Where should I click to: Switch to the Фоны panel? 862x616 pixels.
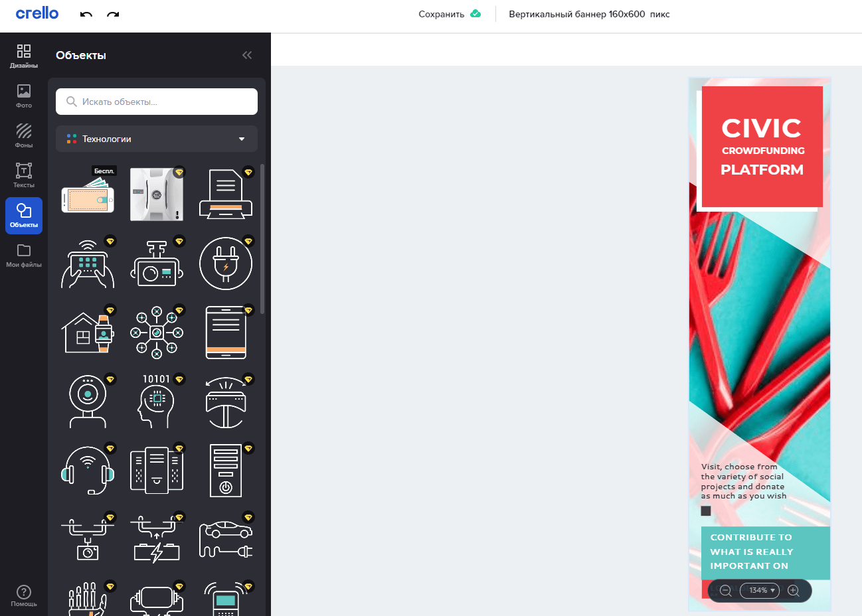[24, 135]
